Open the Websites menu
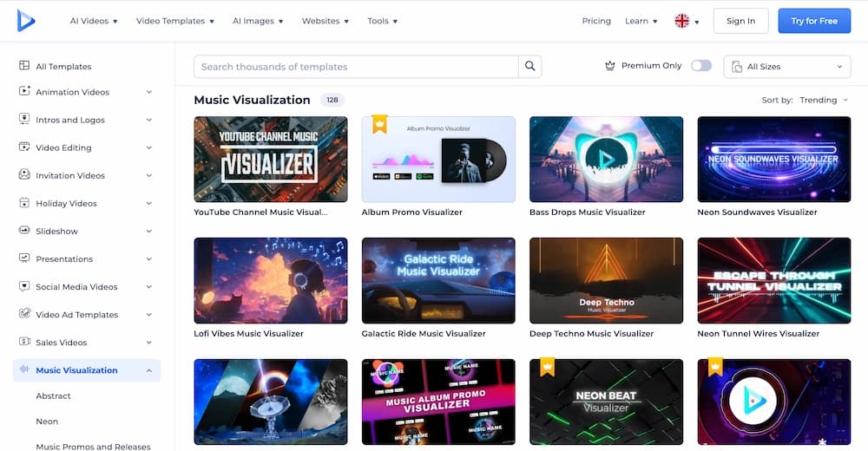The image size is (868, 451). tap(325, 21)
